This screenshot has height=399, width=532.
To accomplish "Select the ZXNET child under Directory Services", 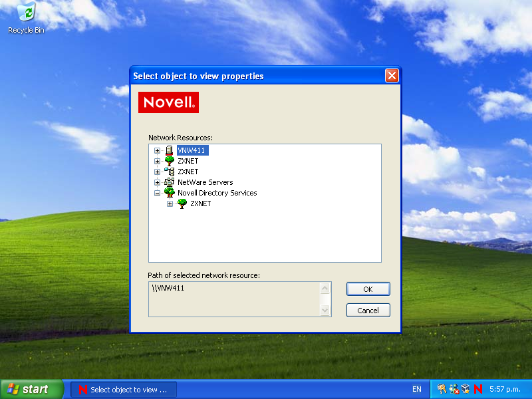I will pos(201,203).
